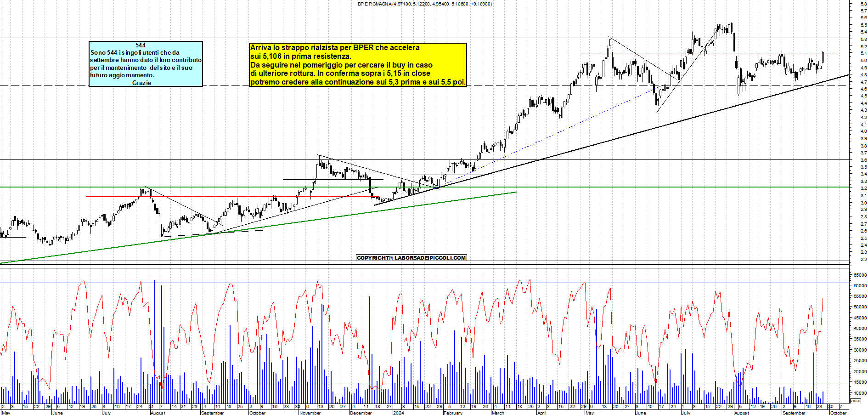
Task: Click the 'February' label on time axis
Action: tap(453, 413)
